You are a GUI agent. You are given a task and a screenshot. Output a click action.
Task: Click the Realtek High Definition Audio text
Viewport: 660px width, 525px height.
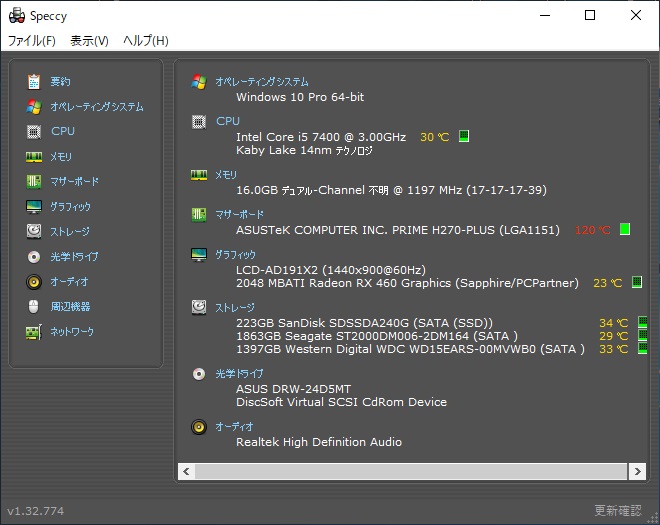coord(319,442)
